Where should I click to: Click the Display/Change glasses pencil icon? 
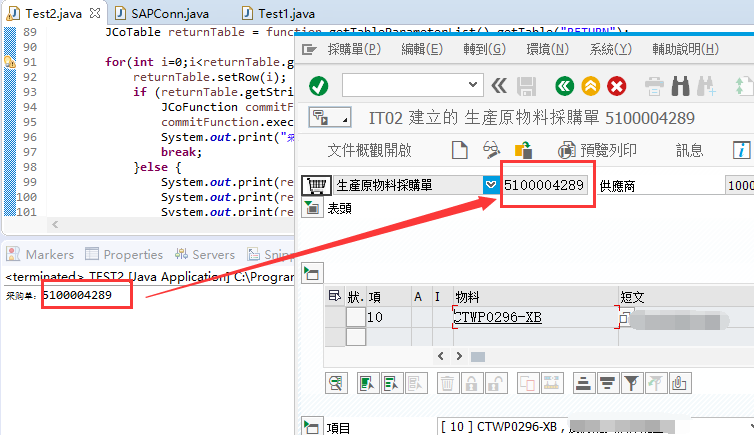[491, 150]
